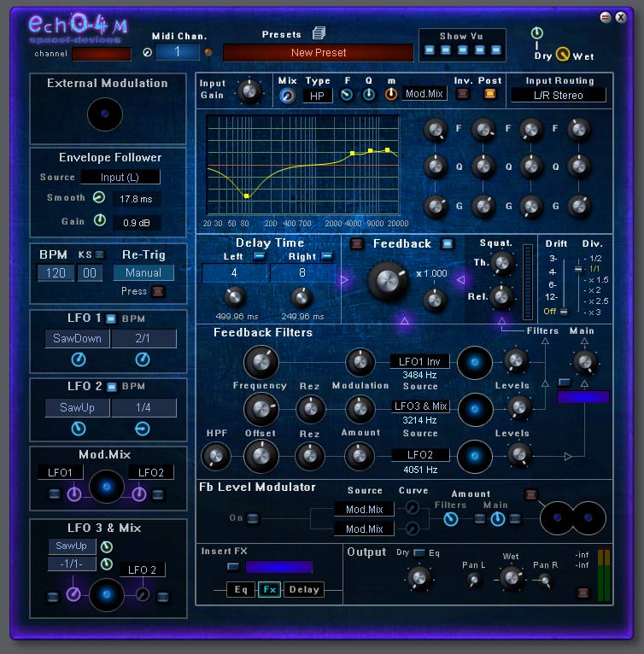
Task: Click the yellow Dry/Wet knob
Action: click(563, 54)
